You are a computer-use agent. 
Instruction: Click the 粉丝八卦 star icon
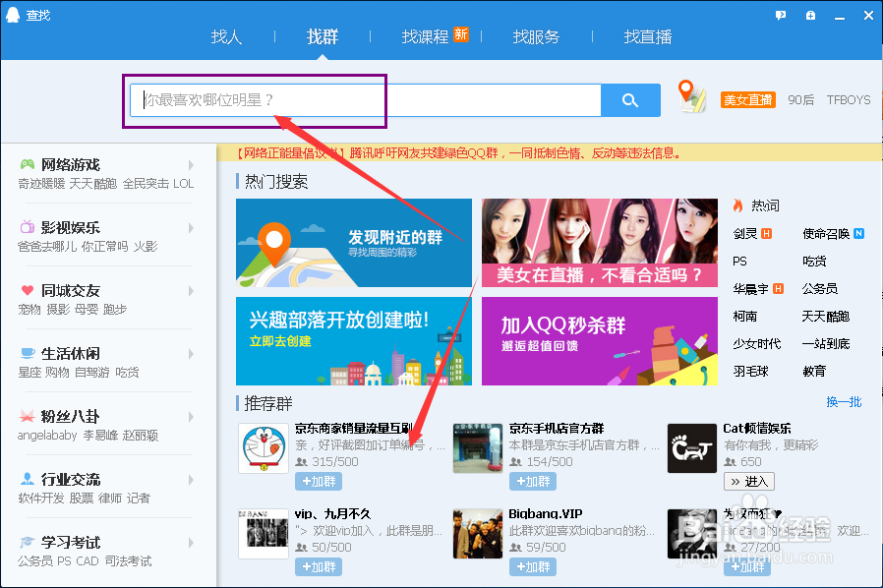pyautogui.click(x=27, y=416)
